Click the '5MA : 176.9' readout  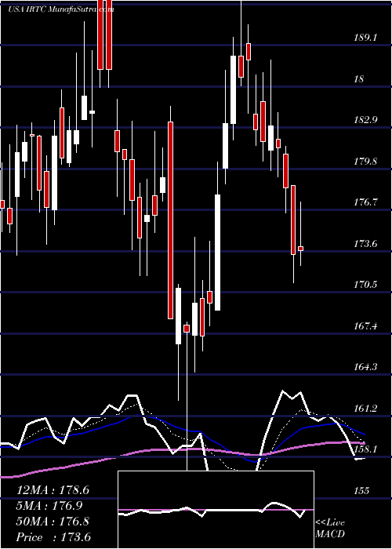[x=49, y=506]
